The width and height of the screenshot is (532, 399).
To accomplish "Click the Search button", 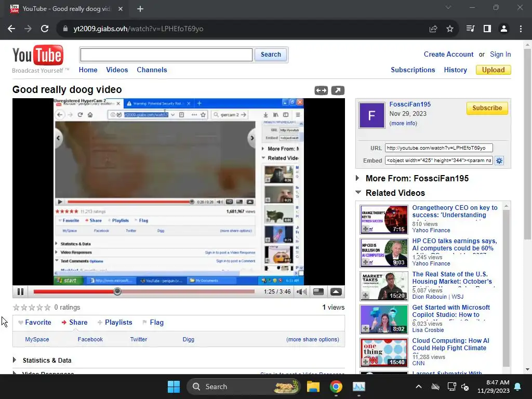I will [271, 55].
